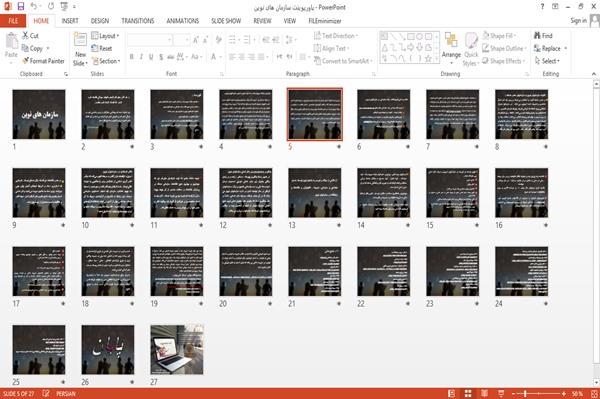600x399 pixels.
Task: Insert a New Slide
Action: pos(80,49)
